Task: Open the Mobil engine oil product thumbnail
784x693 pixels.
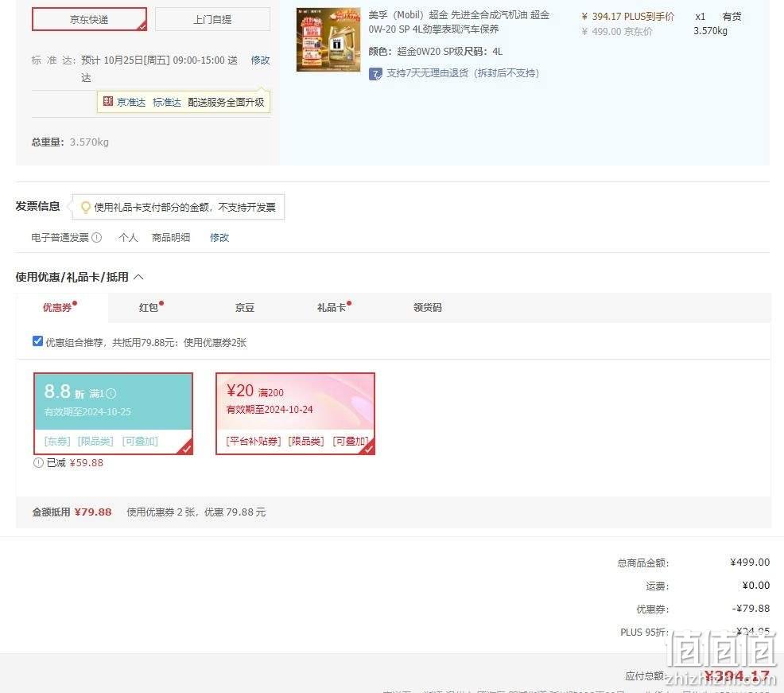Action: (x=328, y=40)
